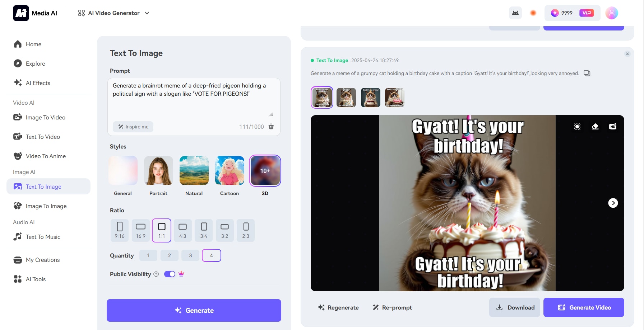
Task: Click the robot icon in the top bar
Action: (515, 13)
